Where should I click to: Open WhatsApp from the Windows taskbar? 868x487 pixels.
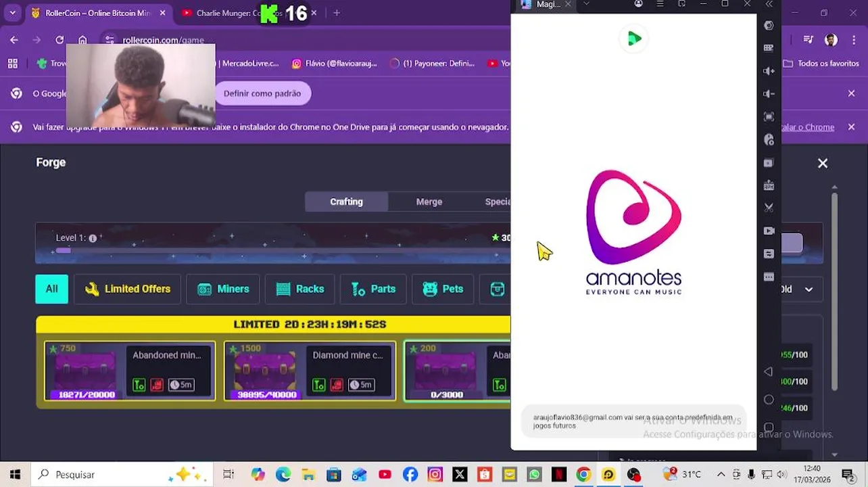click(x=534, y=475)
